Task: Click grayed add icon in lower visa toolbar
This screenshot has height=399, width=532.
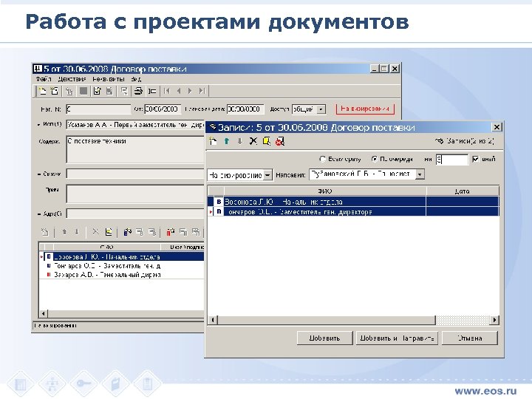Action: pyautogui.click(x=45, y=232)
